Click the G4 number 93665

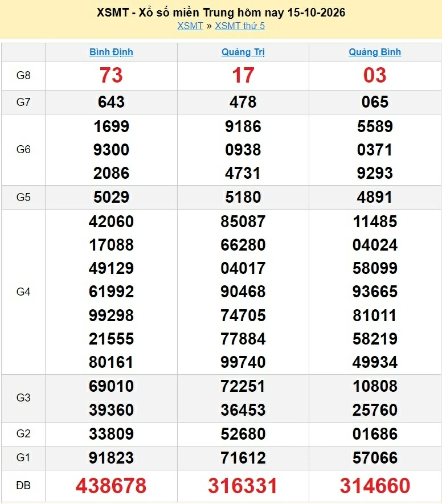[375, 292]
